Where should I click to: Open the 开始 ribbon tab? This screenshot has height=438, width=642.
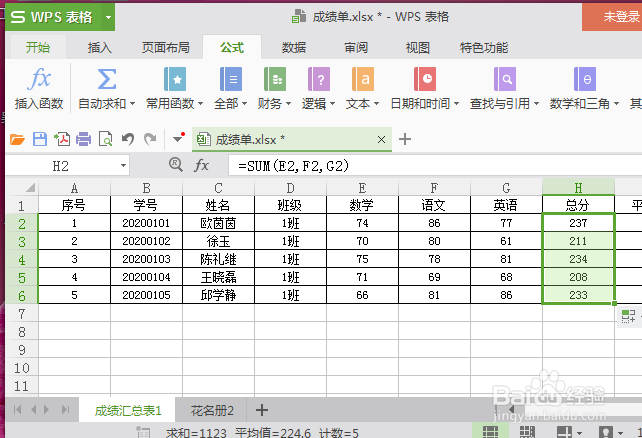click(x=38, y=47)
